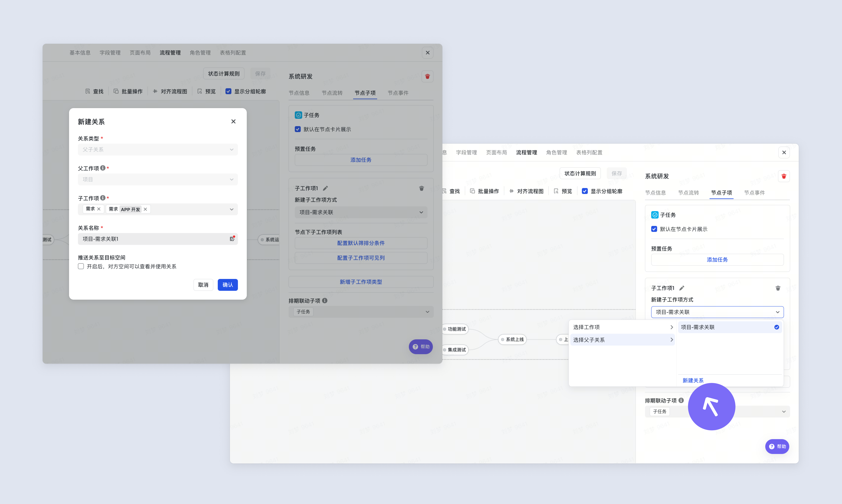This screenshot has width=842, height=504.
Task: Open 页面布局 tab in left window
Action: click(x=140, y=53)
